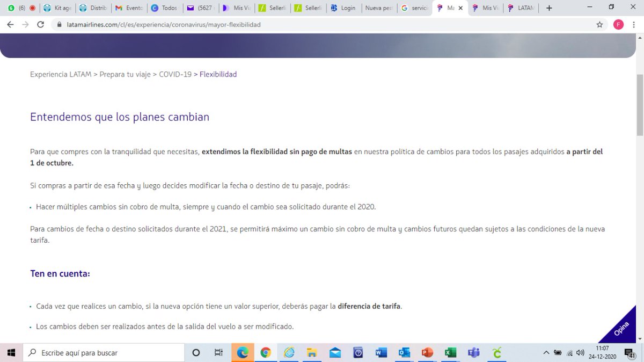The height and width of the screenshot is (362, 644).
Task: Click 'extendimos la flexibilidad sin pago de multas'
Action: 277,151
